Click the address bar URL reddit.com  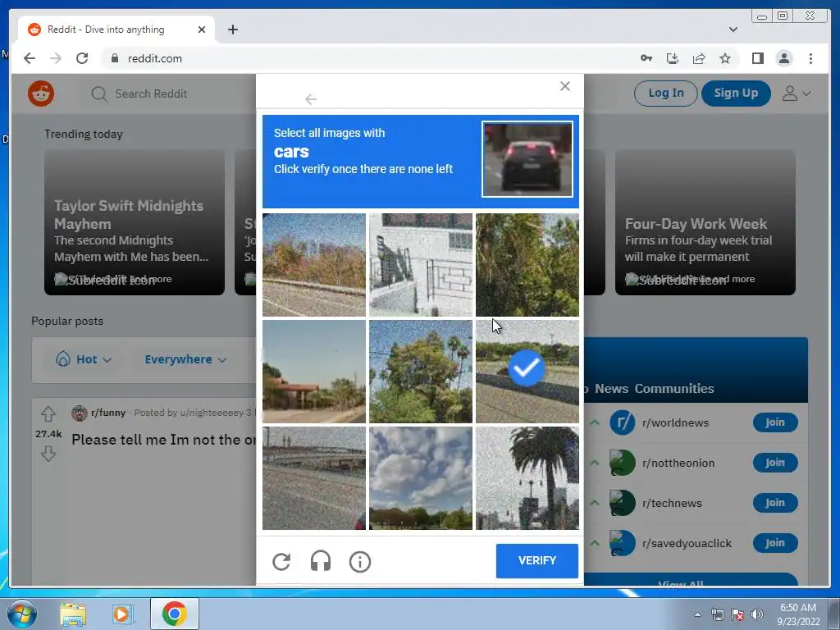click(x=155, y=58)
